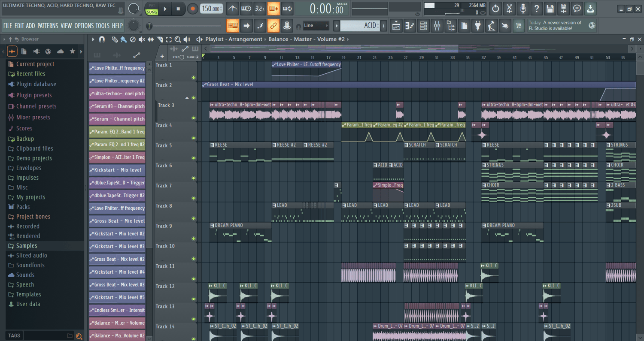Mute Track 1 with its green dot
This screenshot has width=644, height=341.
[x=194, y=78]
